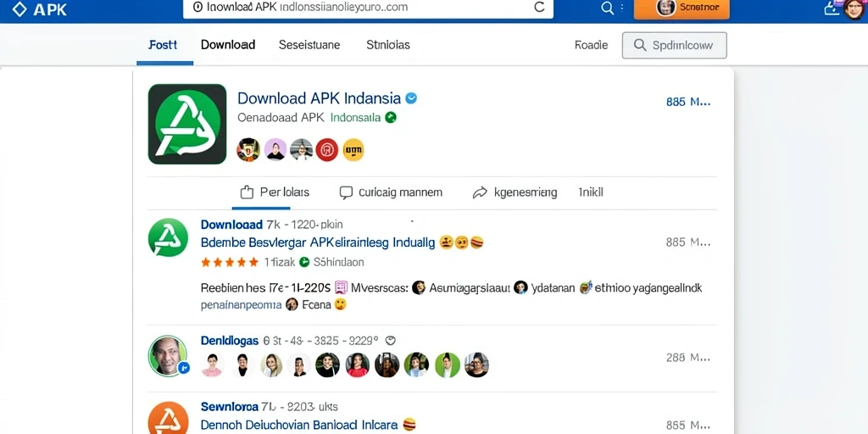Click blue verified badge beside Indansia title
Viewport: 868px width, 434px height.
(411, 98)
